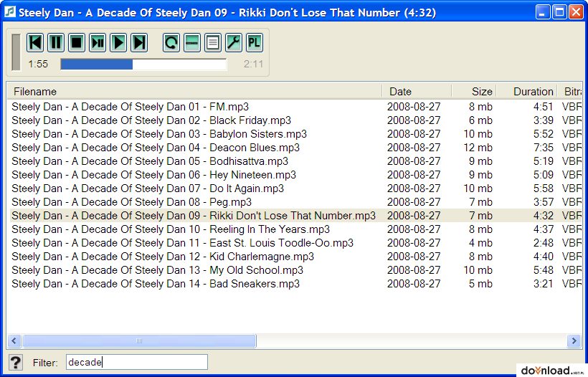Select track 04 - Deacon Blues.mp3
This screenshot has width=588, height=377.
point(156,148)
